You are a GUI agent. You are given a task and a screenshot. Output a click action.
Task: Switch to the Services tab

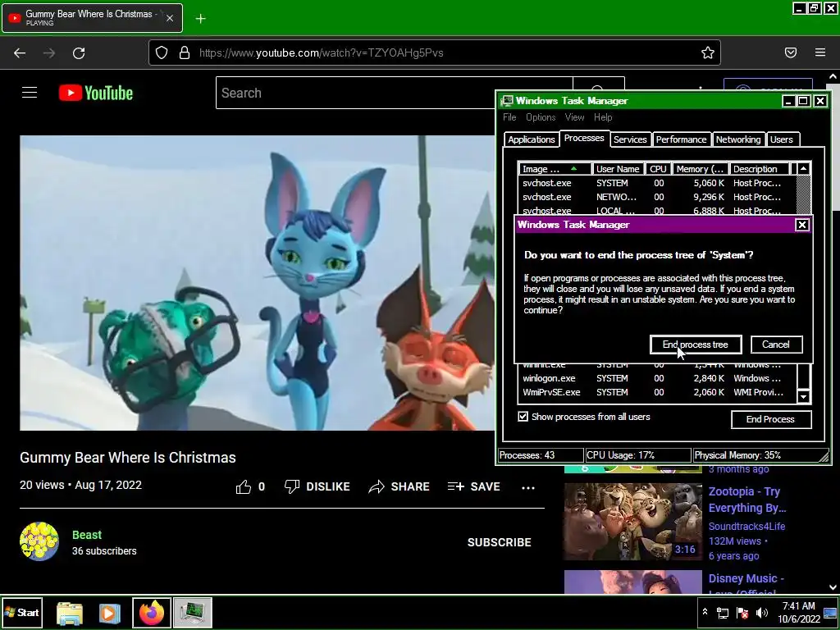[x=630, y=139]
